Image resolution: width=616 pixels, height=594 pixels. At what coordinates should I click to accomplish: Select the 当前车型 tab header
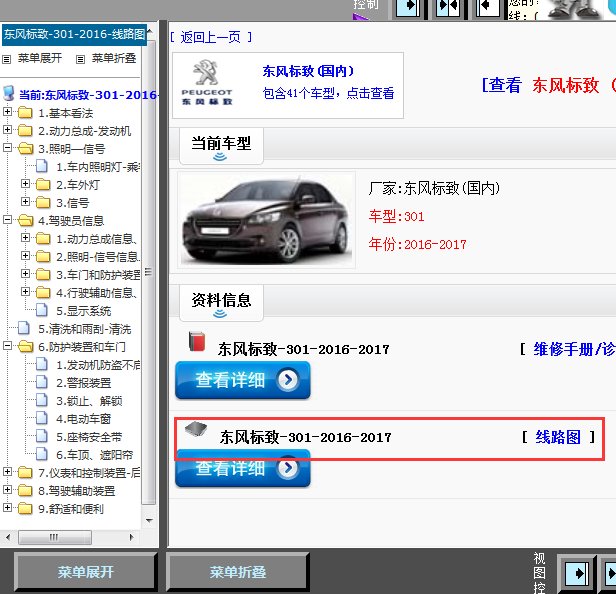[x=221, y=146]
